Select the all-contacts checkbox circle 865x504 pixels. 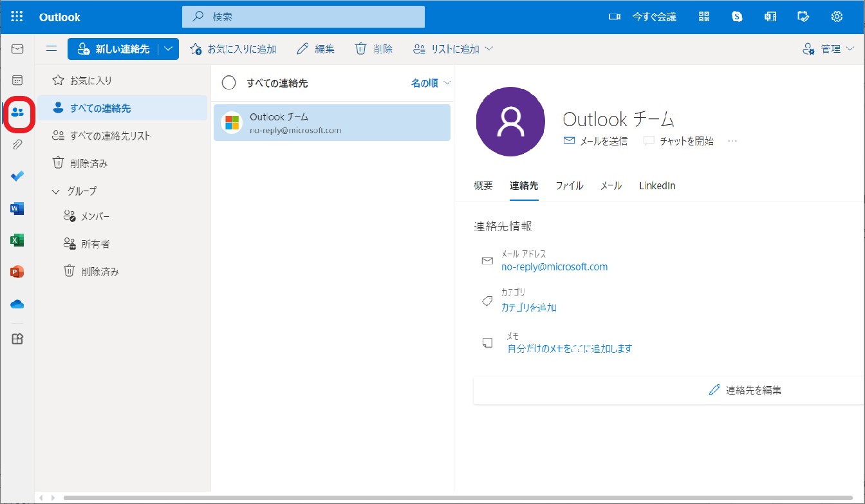pyautogui.click(x=228, y=83)
